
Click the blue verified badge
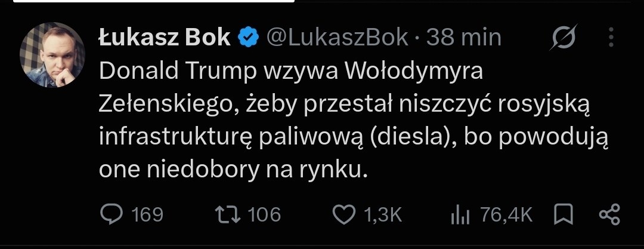coord(249,38)
